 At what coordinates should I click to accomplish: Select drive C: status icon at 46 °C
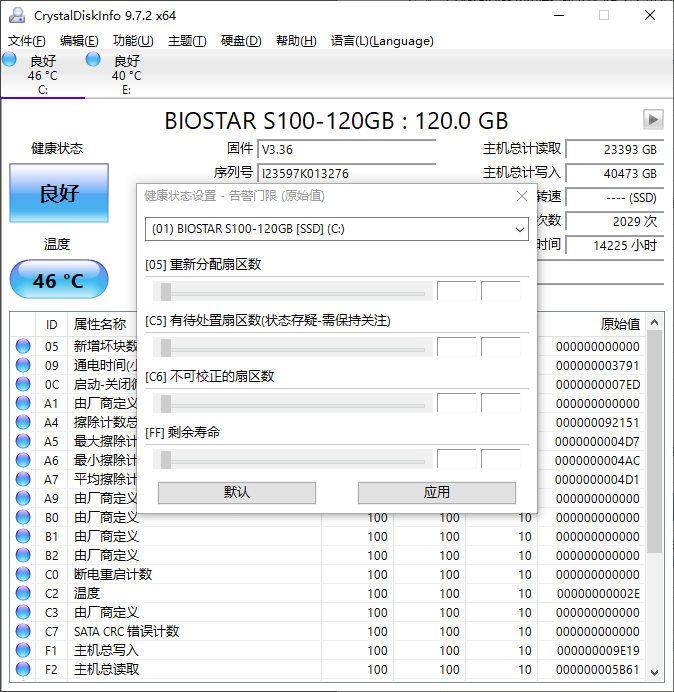point(9,59)
